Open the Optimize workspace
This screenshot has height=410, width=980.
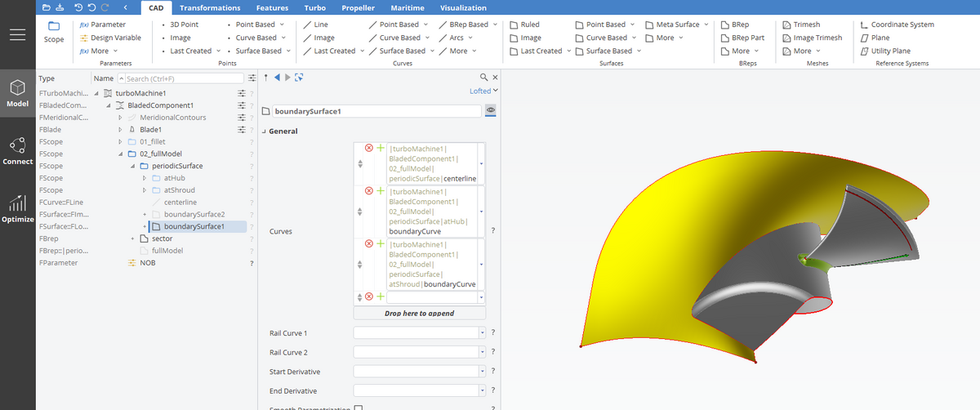(17, 208)
